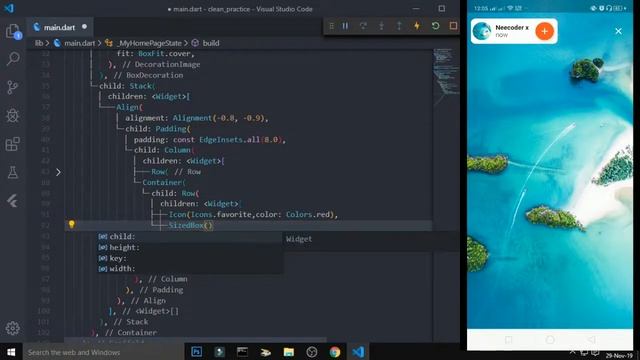Open the Explorer view in activity bar

point(13,31)
